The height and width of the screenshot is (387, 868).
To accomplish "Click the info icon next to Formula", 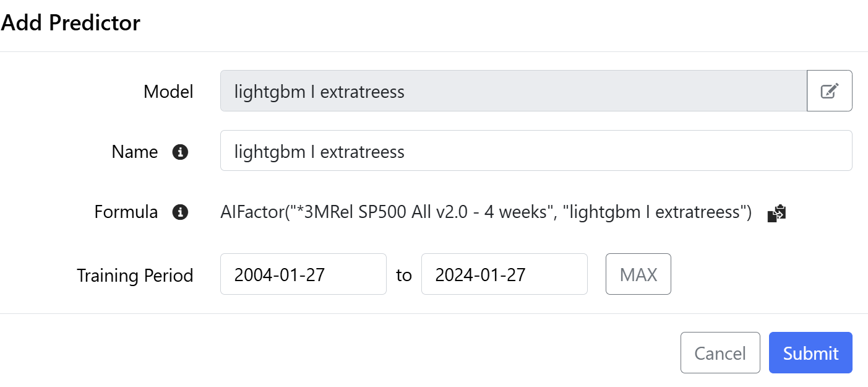I will tap(180, 212).
